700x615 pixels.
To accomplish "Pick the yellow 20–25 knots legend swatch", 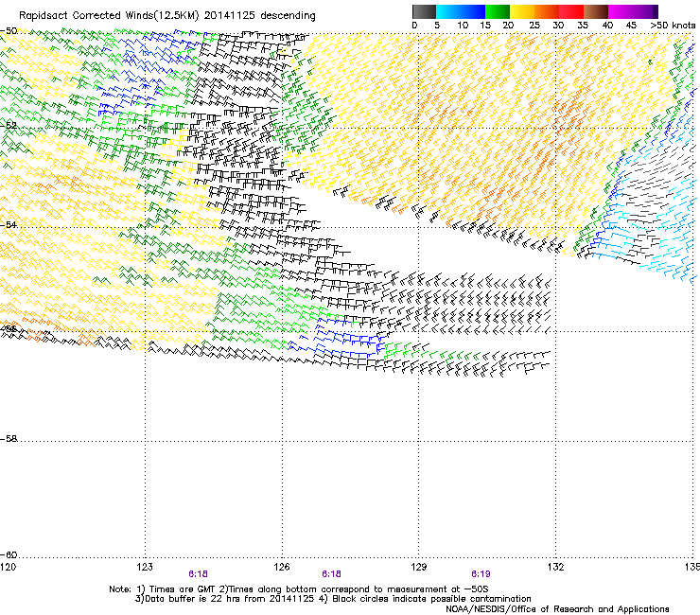I will 522,11.
